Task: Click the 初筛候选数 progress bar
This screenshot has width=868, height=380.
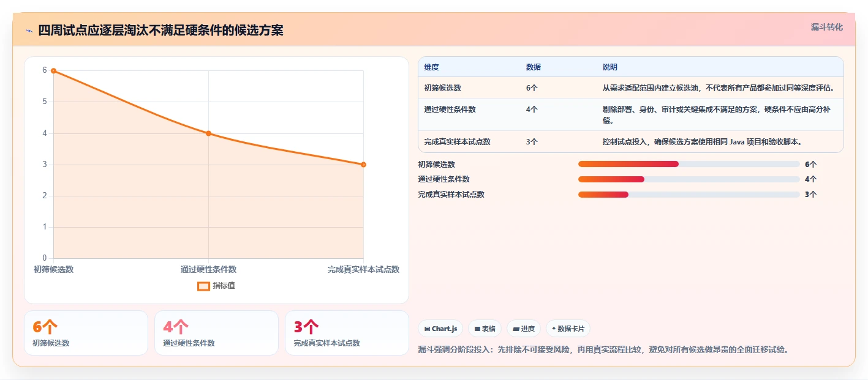Action: click(689, 164)
